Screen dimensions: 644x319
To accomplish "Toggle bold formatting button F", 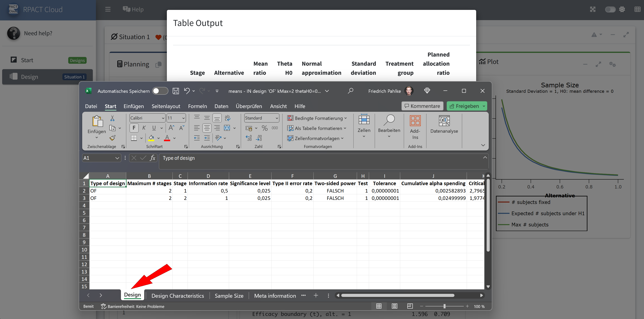I will (x=134, y=128).
